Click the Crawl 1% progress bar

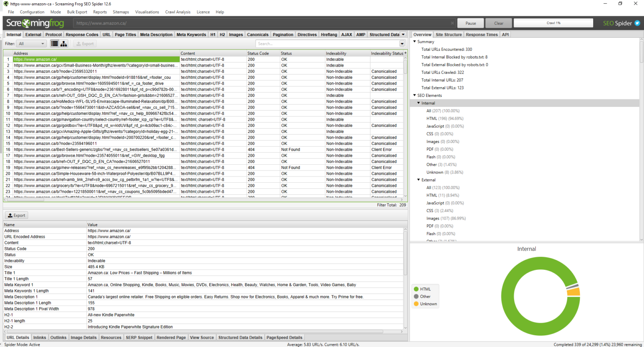point(553,23)
